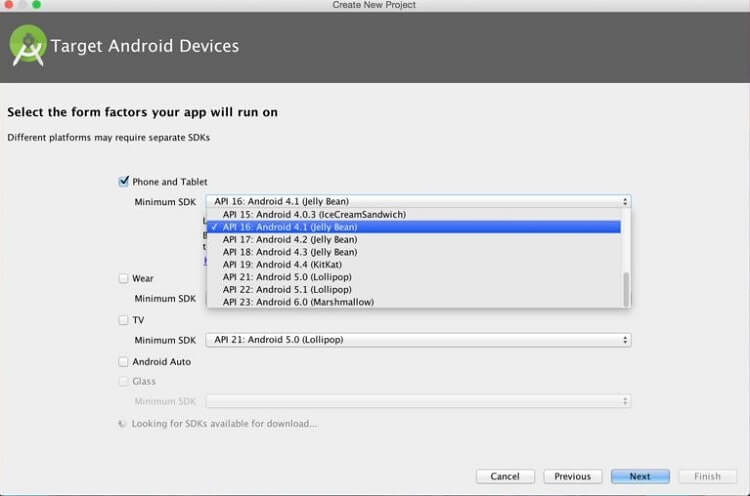Select API 23: Android 6.0 (Marshmallow)
The image size is (750, 496).
[414, 301]
